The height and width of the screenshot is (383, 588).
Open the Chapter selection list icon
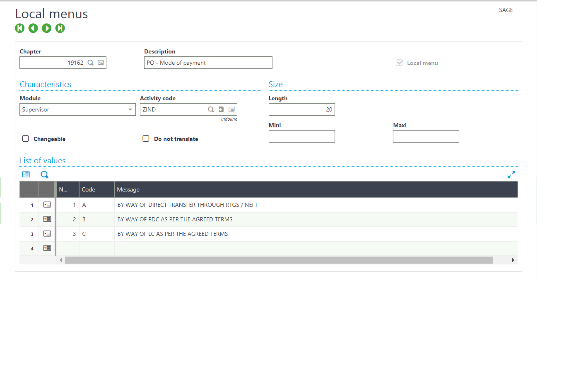point(100,62)
